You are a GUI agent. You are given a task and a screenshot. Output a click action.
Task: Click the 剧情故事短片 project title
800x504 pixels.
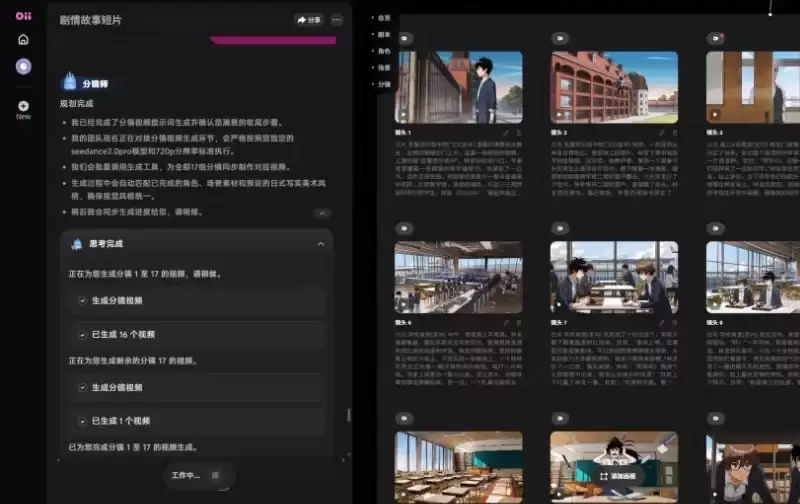click(x=91, y=20)
